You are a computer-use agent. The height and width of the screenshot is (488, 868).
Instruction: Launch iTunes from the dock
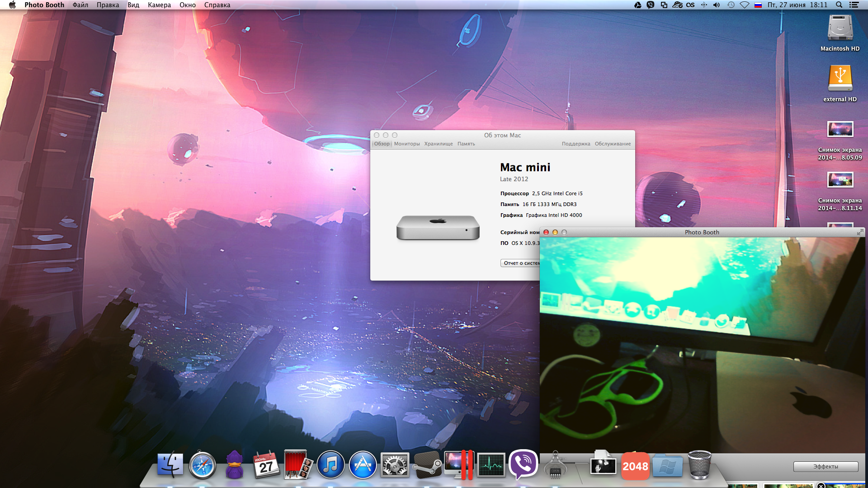point(330,465)
